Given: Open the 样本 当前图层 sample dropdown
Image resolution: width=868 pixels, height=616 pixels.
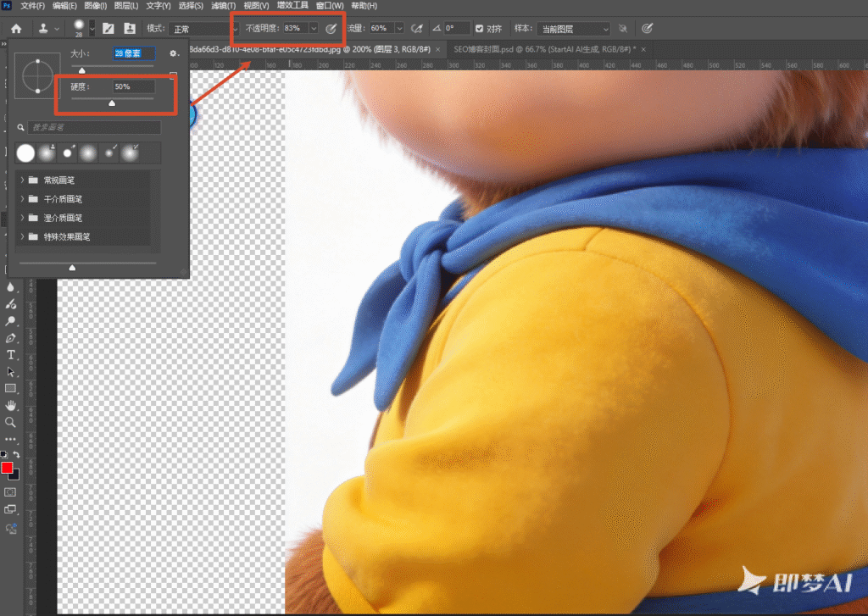Looking at the screenshot, I should point(575,29).
